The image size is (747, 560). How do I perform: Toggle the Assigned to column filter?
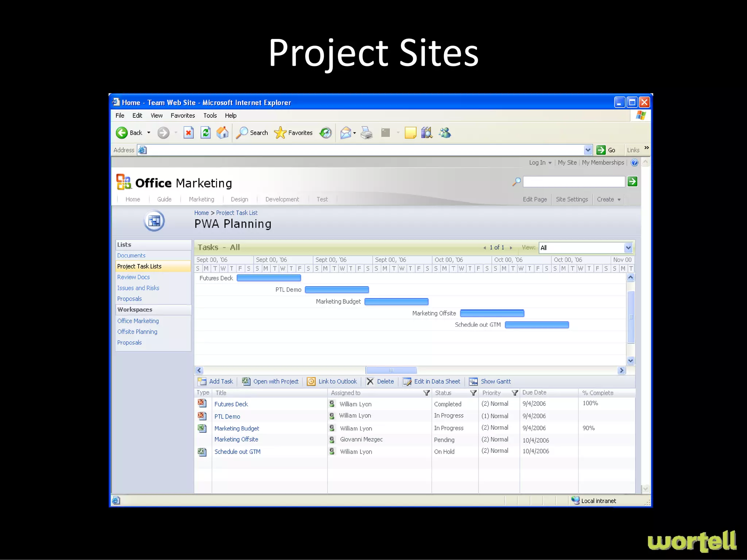tap(426, 393)
